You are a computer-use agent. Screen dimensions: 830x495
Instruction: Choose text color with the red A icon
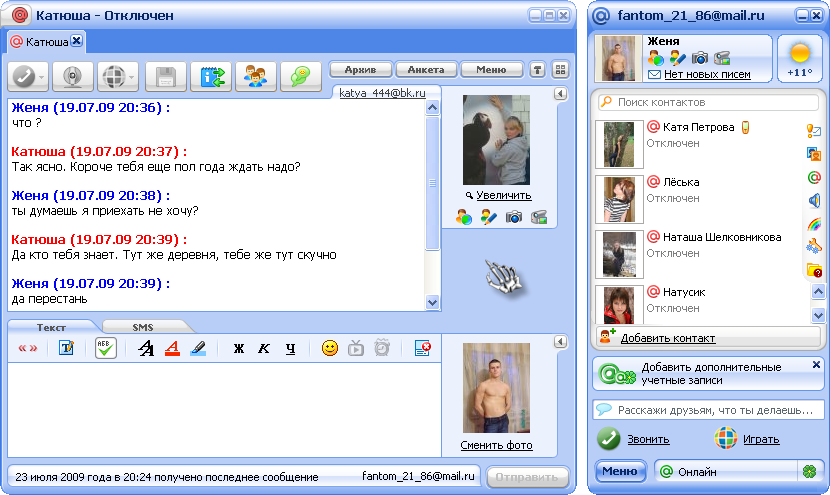click(172, 348)
